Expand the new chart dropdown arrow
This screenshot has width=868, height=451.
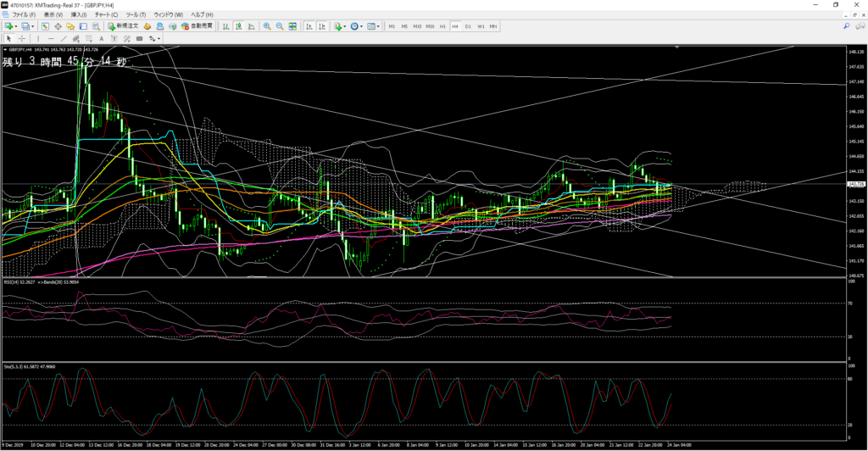pos(15,26)
